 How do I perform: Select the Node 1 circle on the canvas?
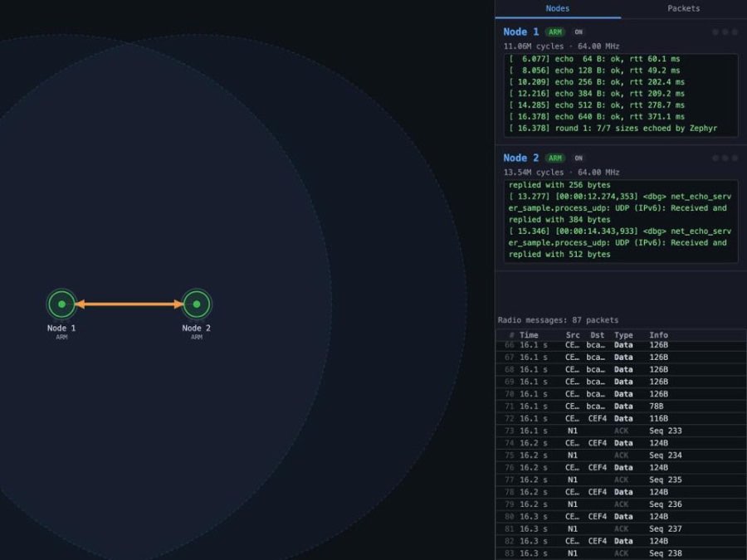(61, 304)
